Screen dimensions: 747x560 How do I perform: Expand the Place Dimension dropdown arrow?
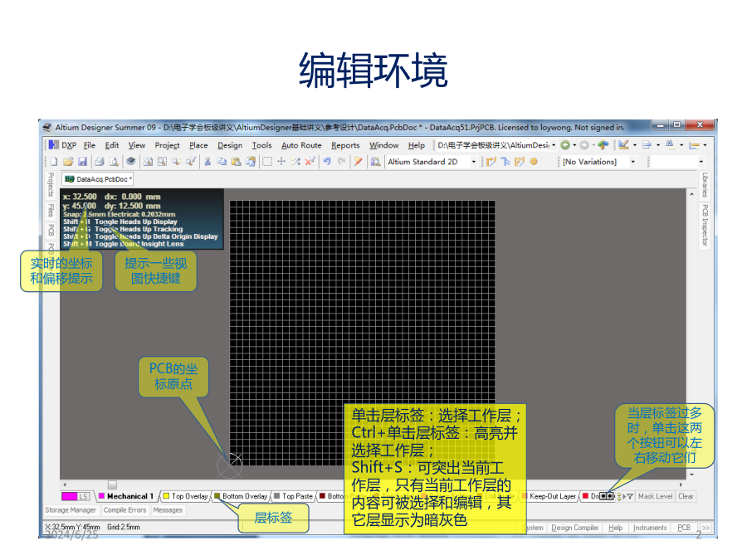(x=705, y=144)
